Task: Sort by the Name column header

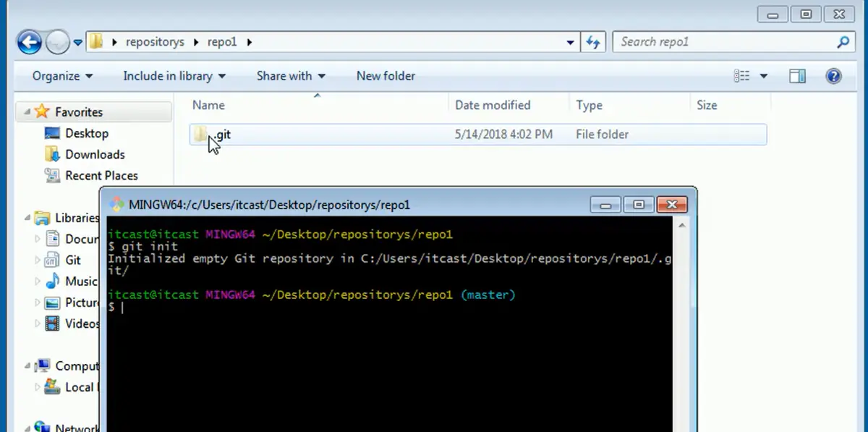Action: 208,105
